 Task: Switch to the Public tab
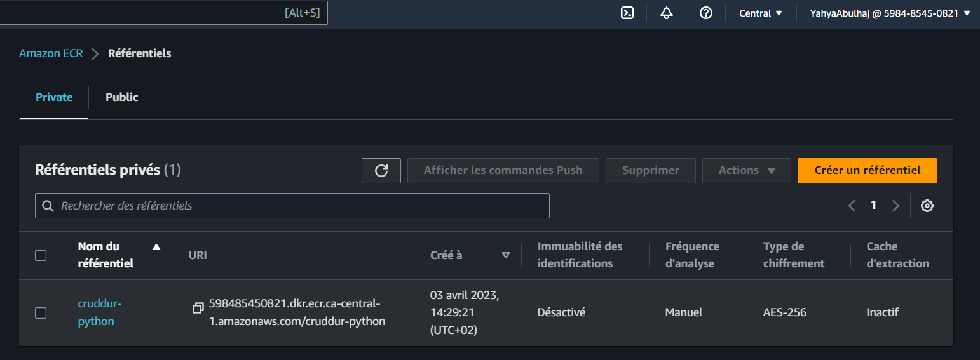122,97
